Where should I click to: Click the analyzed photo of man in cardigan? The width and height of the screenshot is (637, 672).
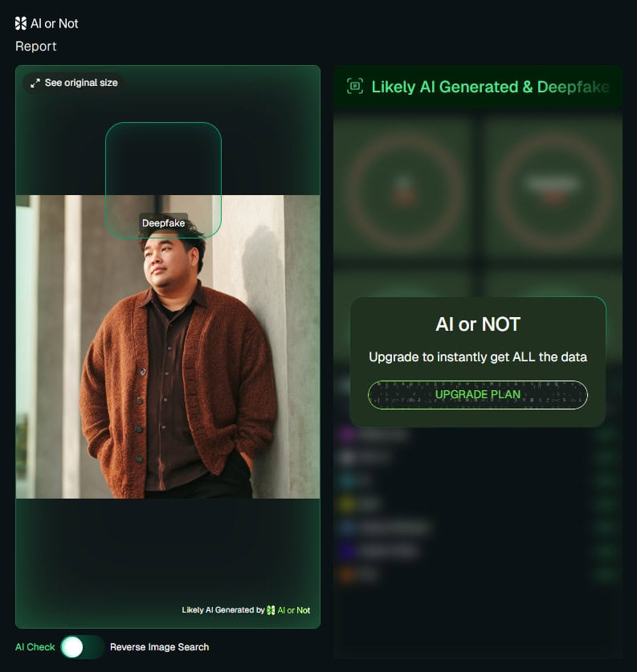pos(168,347)
